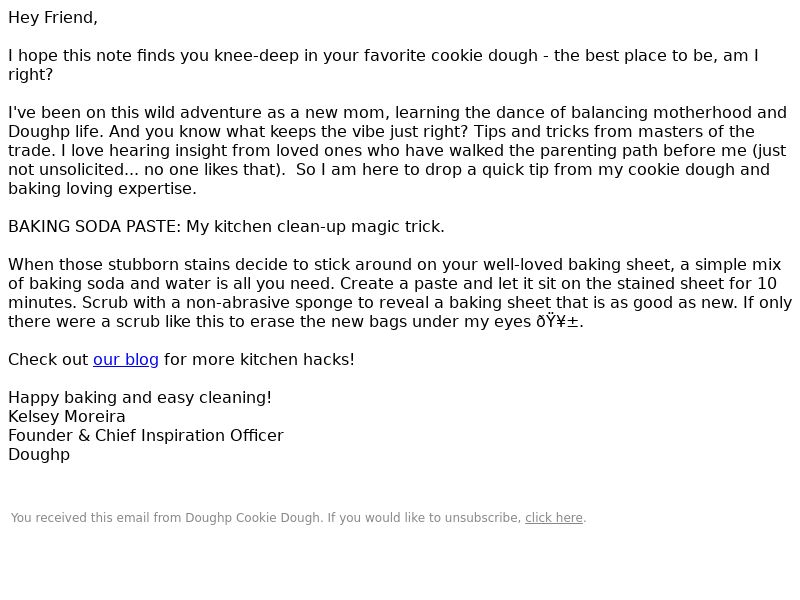This screenshot has height=600, width=800.
Task: Click the 'BAKING SODA PASTE:' heading text
Action: coord(94,227)
